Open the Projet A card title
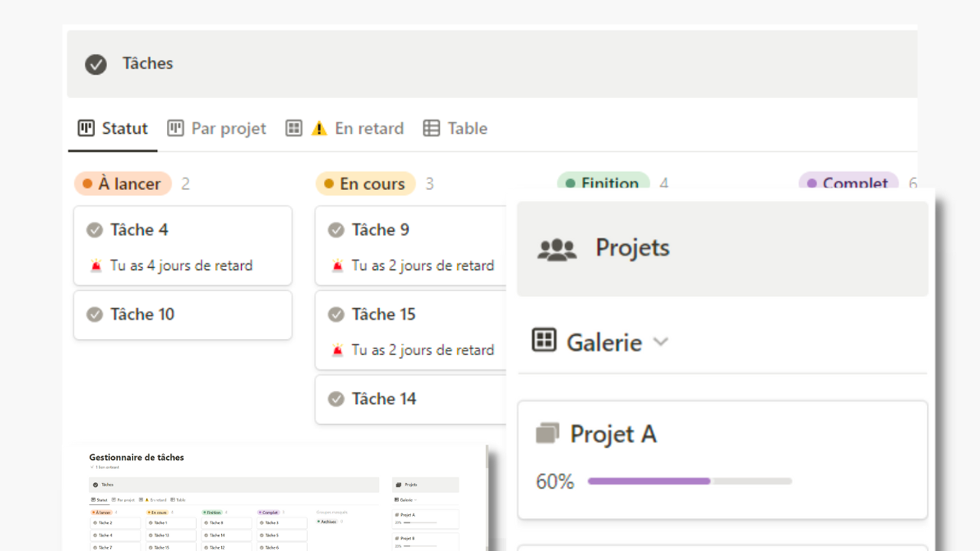Image resolution: width=980 pixels, height=551 pixels. click(613, 434)
